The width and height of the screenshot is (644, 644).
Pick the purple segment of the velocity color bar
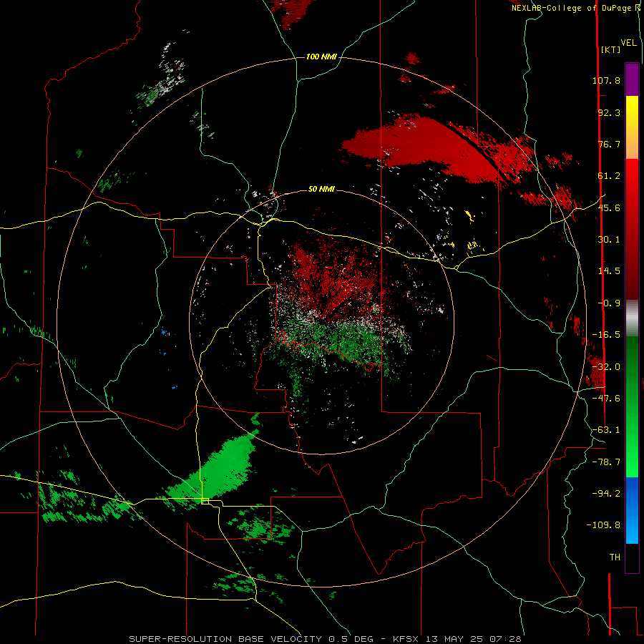click(632, 79)
